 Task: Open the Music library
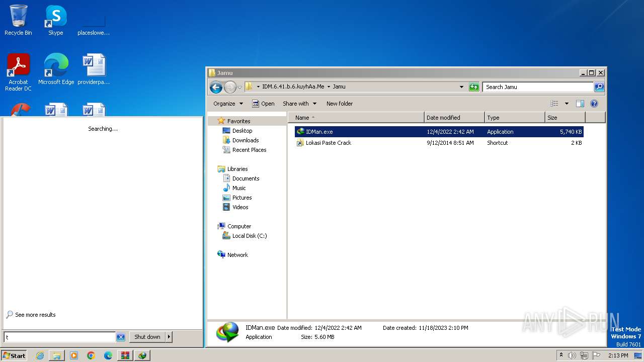[239, 188]
